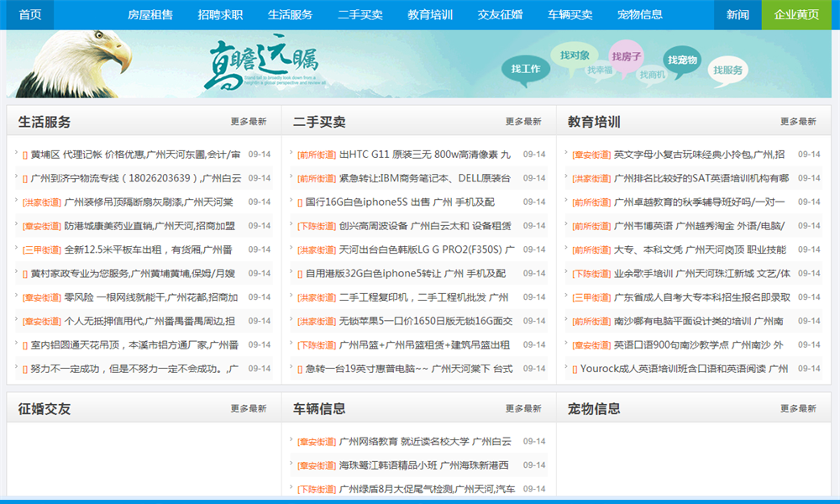Image resolution: width=840 pixels, height=504 pixels.
Task: Click [洪家街道] tag before 广州装修吊顶
Action: coord(42,202)
